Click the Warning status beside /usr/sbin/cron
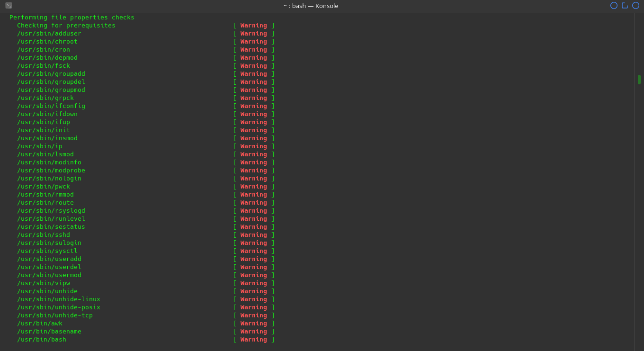Screen dimensions: 644x351 pos(253,50)
